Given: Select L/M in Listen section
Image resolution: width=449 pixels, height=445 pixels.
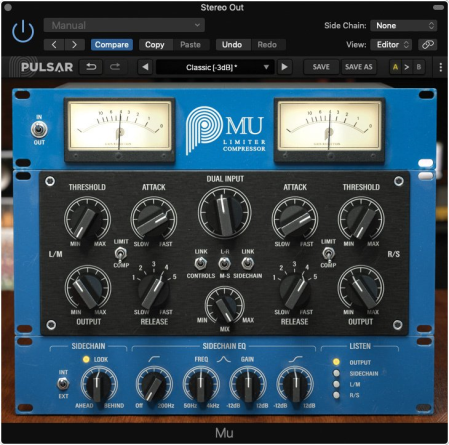Looking at the screenshot, I should click(336, 384).
